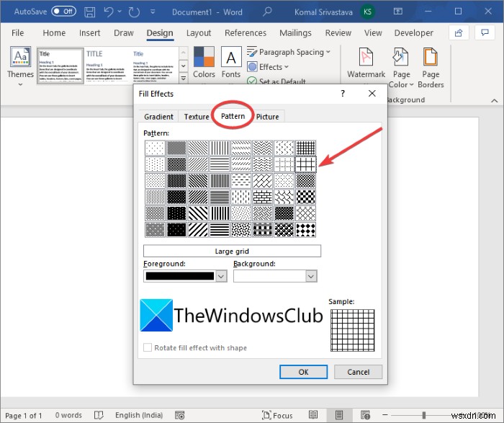Switch to Read Mode view icon

tap(312, 415)
